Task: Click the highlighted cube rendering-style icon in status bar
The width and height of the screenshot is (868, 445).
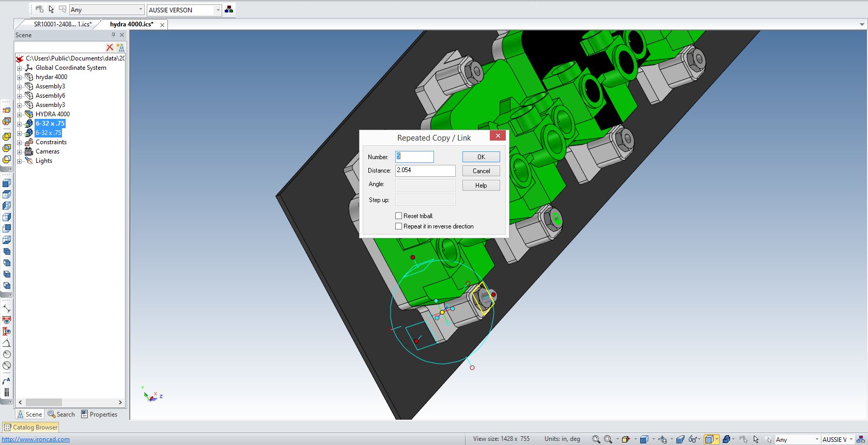Action: (709, 439)
